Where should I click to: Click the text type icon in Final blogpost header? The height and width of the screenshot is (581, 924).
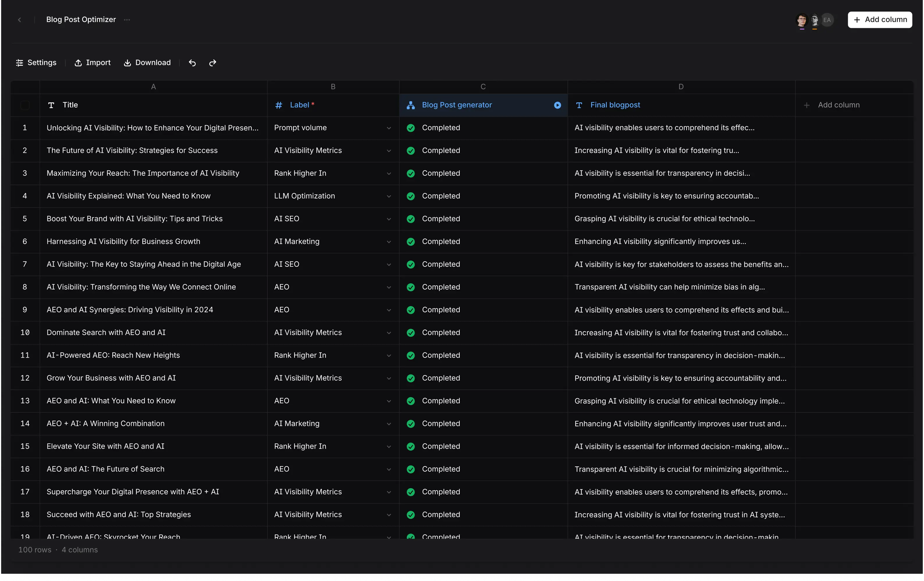click(580, 105)
